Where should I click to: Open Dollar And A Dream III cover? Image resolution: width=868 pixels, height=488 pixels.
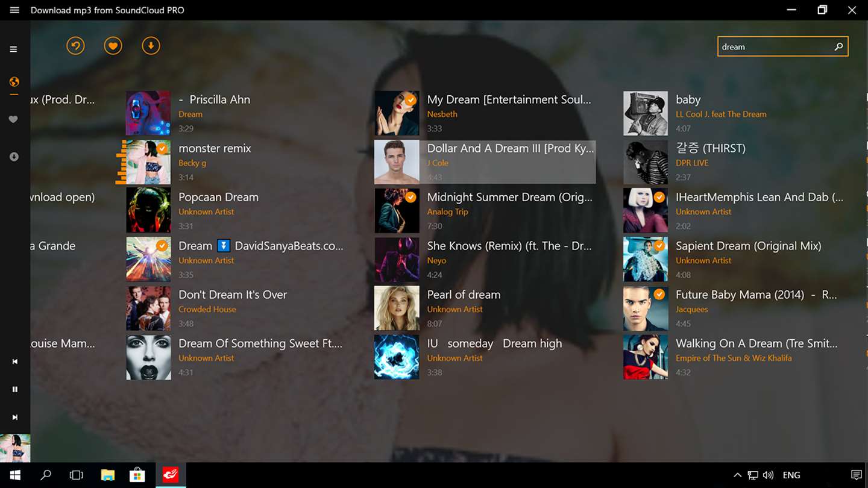coord(397,162)
